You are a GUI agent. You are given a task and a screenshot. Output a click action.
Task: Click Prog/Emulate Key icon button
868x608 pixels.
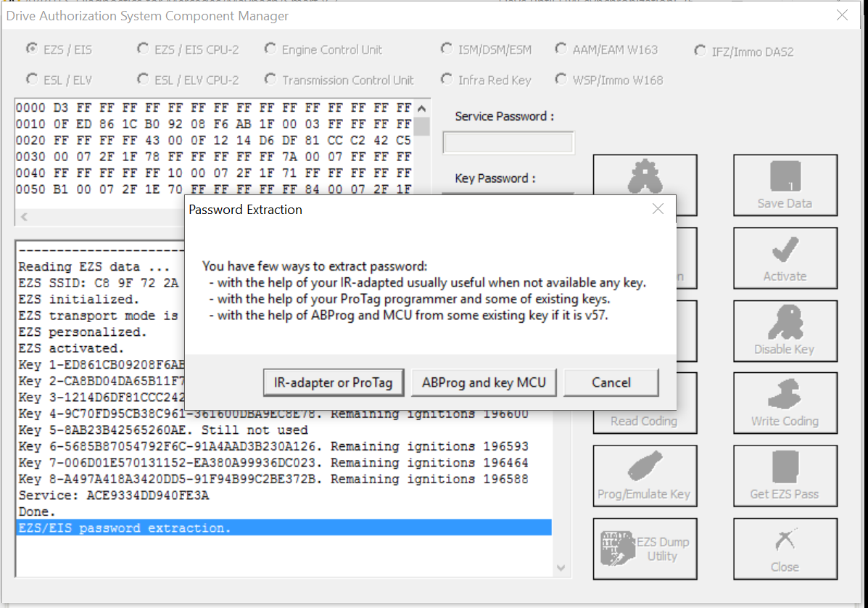pos(645,476)
